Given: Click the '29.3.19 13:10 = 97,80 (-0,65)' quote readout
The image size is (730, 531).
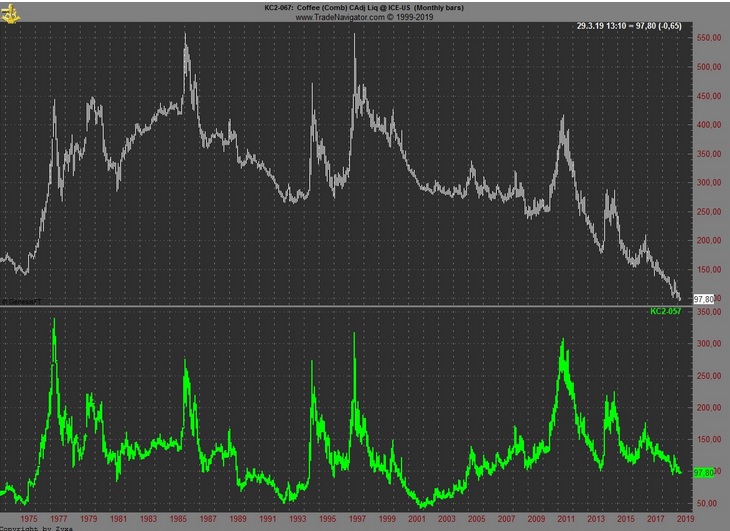Looking at the screenshot, I should tap(629, 26).
